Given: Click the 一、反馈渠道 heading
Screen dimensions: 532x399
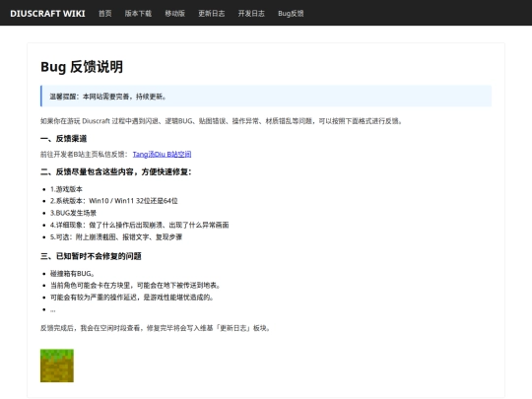Looking at the screenshot, I should (63, 139).
